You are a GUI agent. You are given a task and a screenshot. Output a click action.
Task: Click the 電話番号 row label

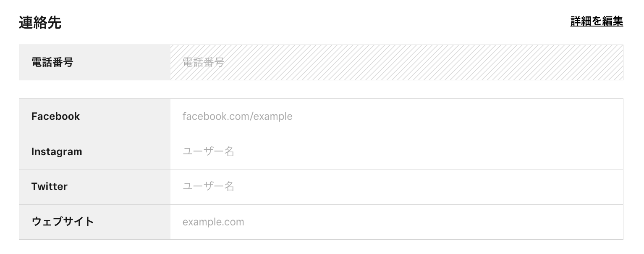pos(52,63)
